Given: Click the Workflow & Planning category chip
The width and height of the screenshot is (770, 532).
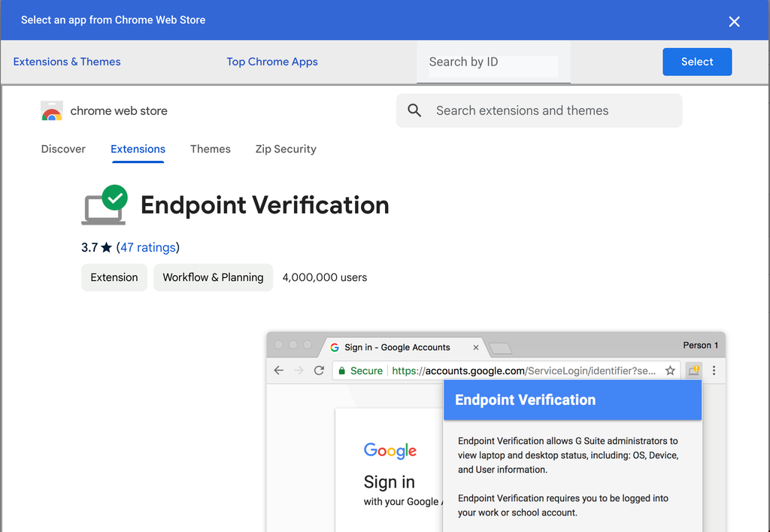Looking at the screenshot, I should (x=213, y=277).
